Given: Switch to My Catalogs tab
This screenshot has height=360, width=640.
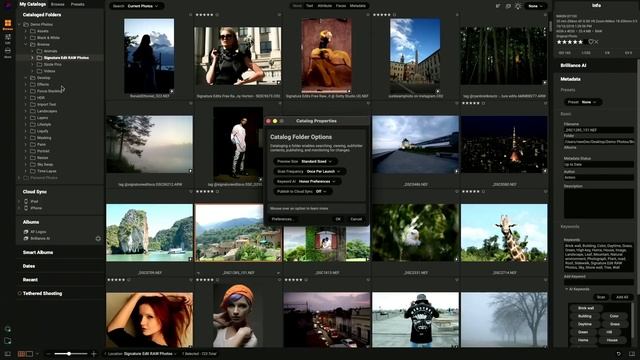Looking at the screenshot, I should coord(33,4).
